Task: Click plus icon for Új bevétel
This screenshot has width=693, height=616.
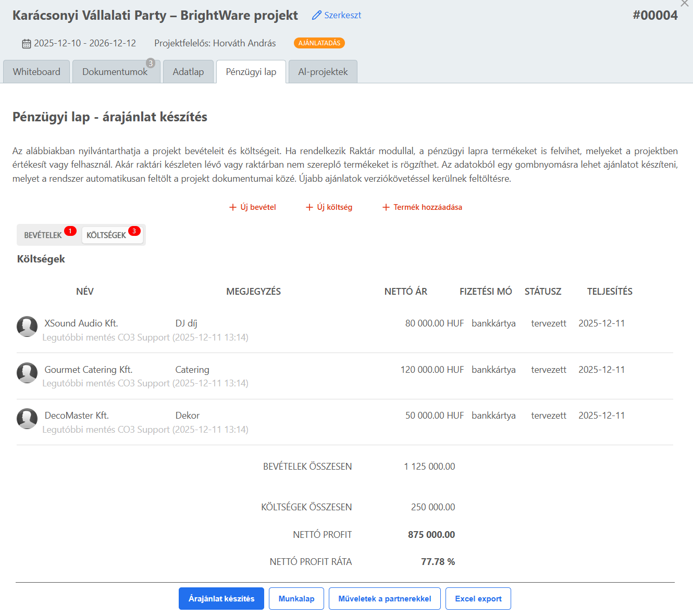Action: [233, 207]
